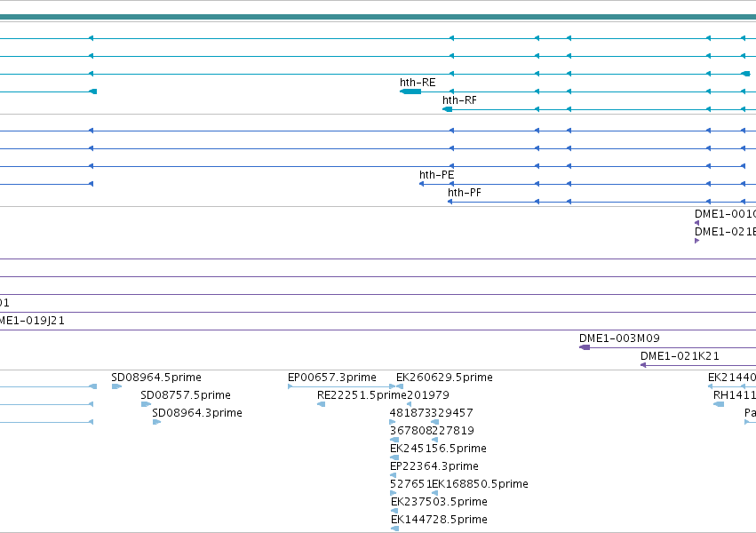This screenshot has height=533, width=756.
Task: Click the EP22364.3prime EST label
Action: pos(434,466)
